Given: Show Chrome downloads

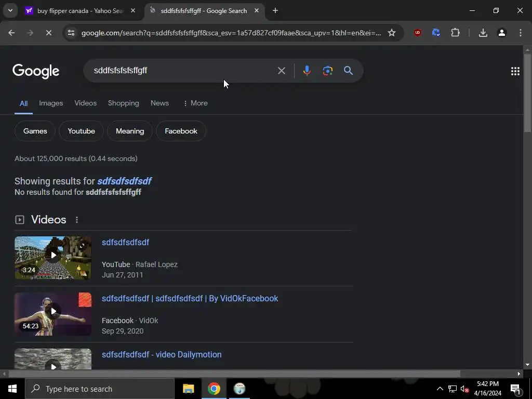Looking at the screenshot, I should [483, 33].
